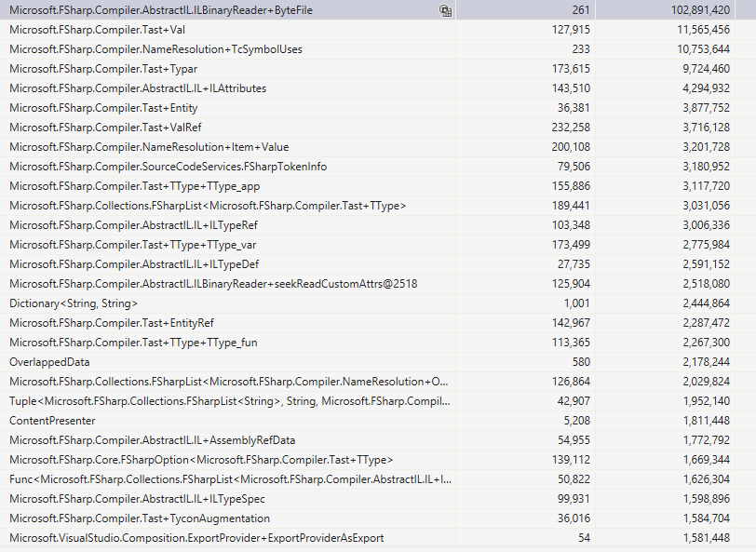Click the count value 139,112
Viewport: 756px width, 552px height.
[571, 460]
